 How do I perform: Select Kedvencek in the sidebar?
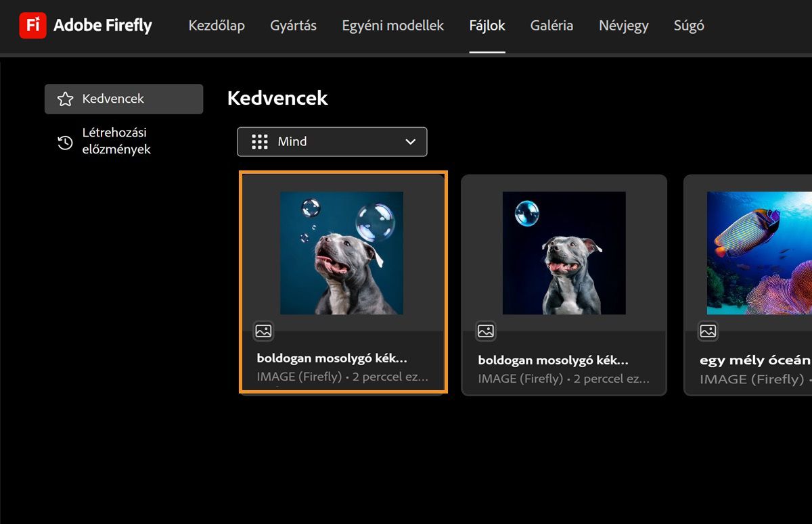pyautogui.click(x=124, y=99)
